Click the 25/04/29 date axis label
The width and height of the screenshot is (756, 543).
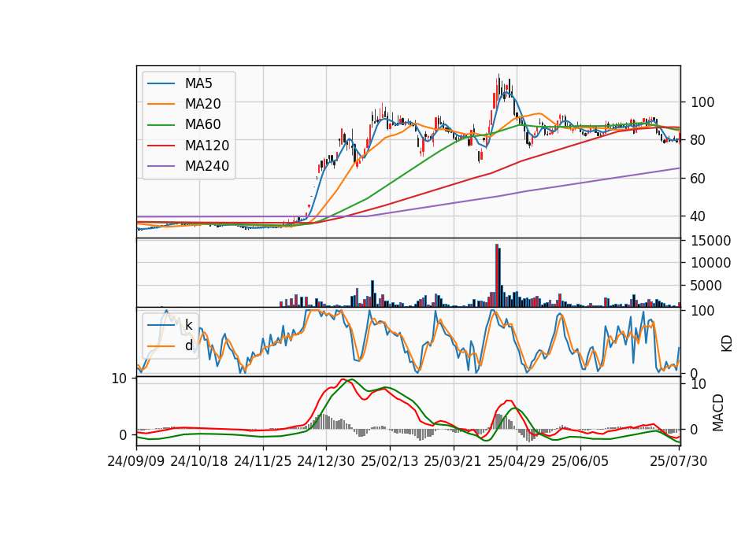[x=517, y=461]
